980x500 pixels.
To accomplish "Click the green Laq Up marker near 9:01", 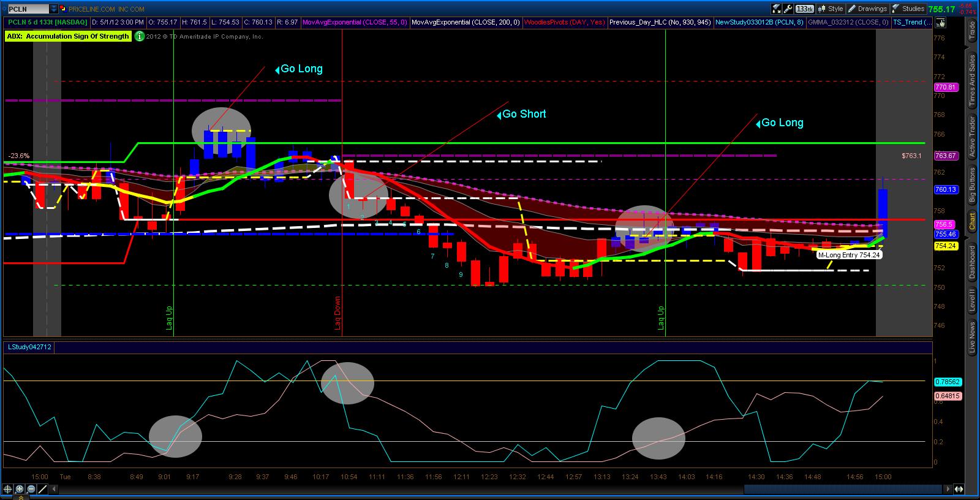I will coord(169,318).
